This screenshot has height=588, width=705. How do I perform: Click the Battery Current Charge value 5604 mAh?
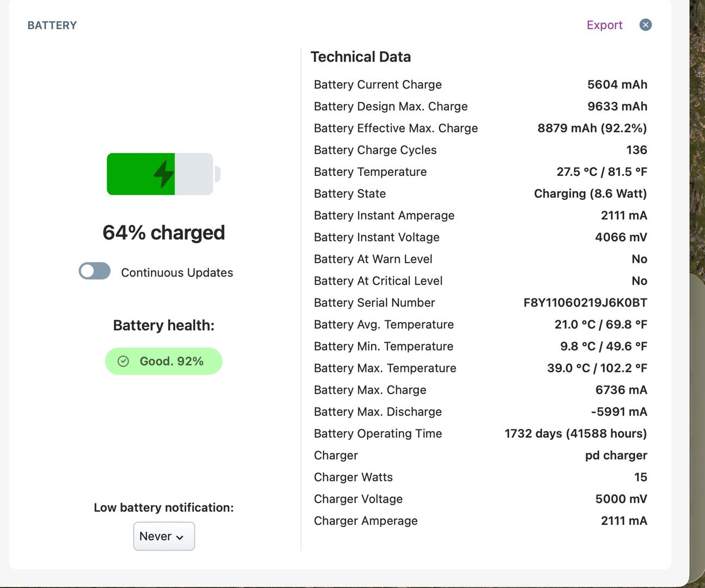tap(617, 84)
